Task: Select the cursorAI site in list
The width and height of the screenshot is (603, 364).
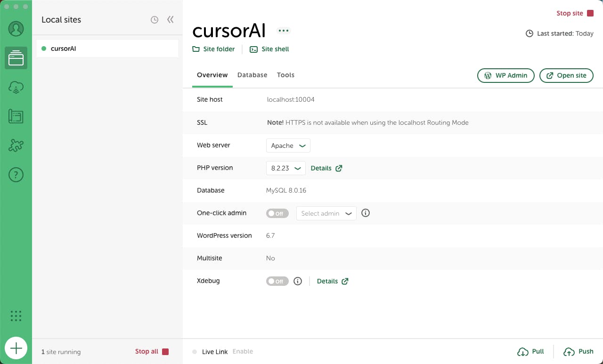Action: [x=107, y=49]
